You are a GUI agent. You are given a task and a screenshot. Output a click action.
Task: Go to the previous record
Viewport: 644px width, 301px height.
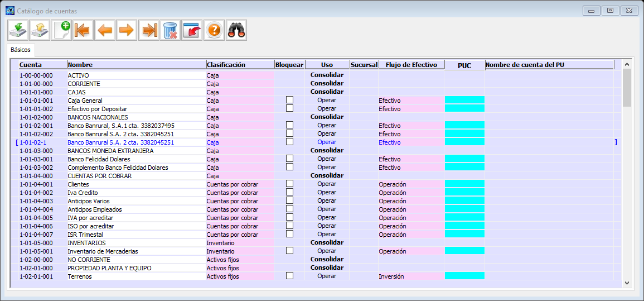105,30
